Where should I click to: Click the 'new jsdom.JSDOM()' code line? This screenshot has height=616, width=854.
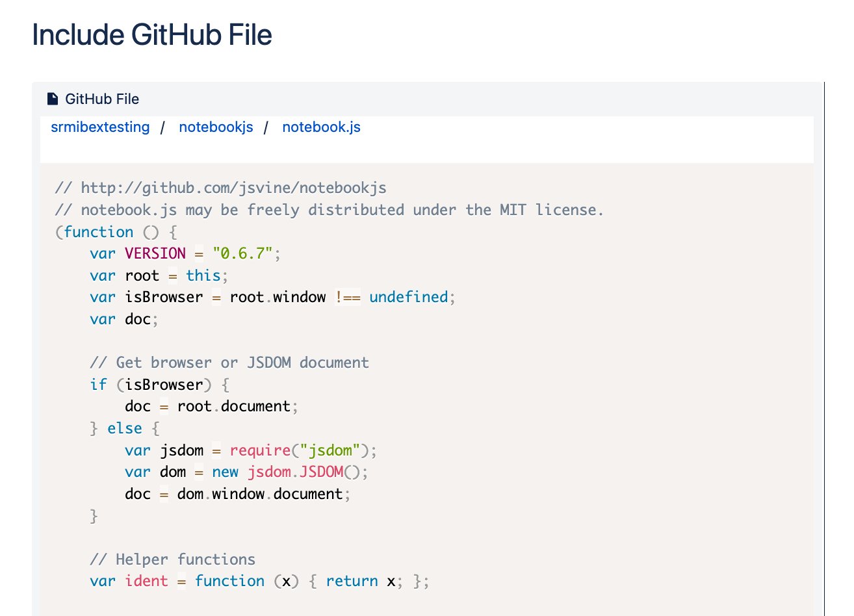247,472
